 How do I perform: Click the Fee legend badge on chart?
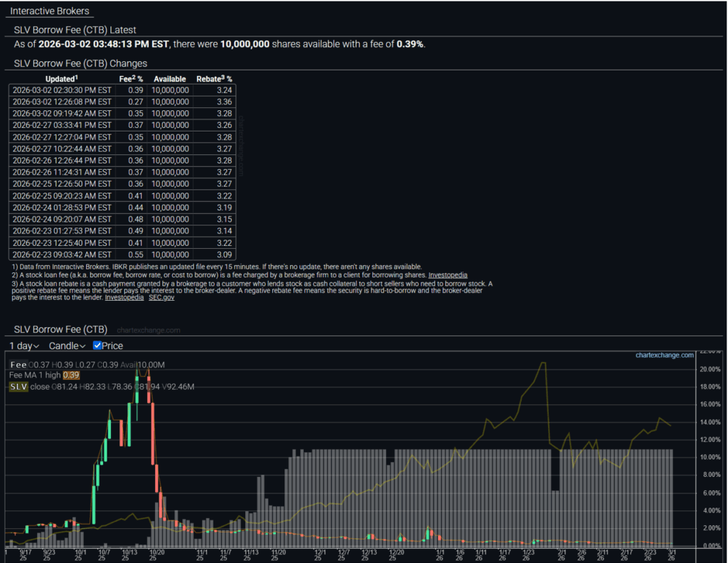coord(18,365)
